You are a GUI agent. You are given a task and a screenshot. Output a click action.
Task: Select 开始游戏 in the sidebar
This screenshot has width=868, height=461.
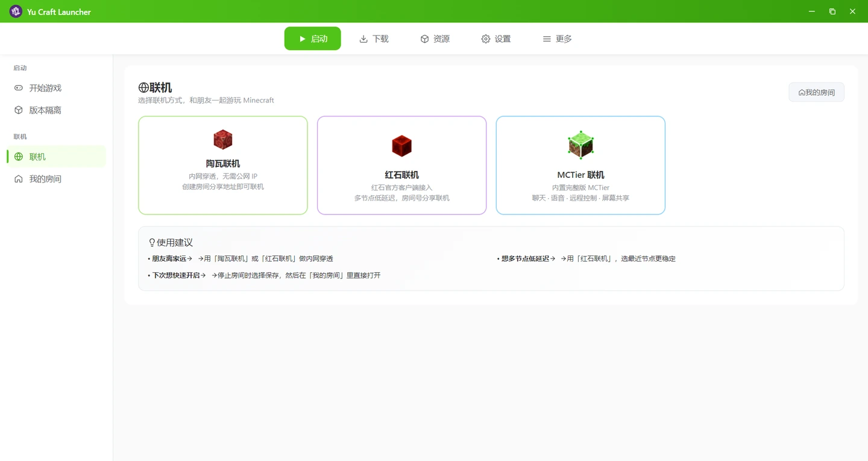pyautogui.click(x=56, y=88)
